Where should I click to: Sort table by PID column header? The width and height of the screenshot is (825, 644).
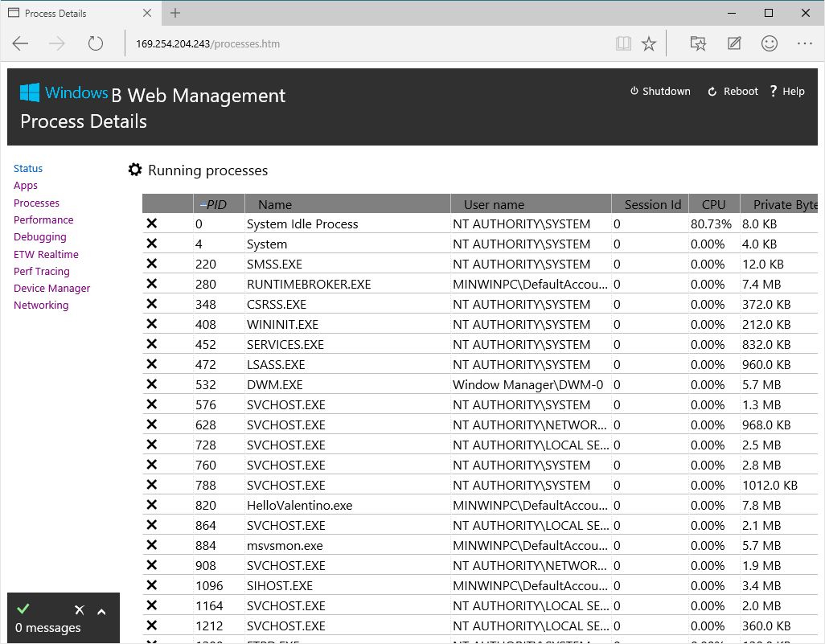coord(217,204)
